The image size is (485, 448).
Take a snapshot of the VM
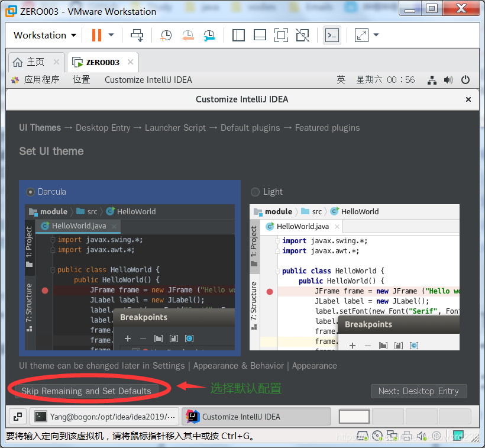(166, 35)
